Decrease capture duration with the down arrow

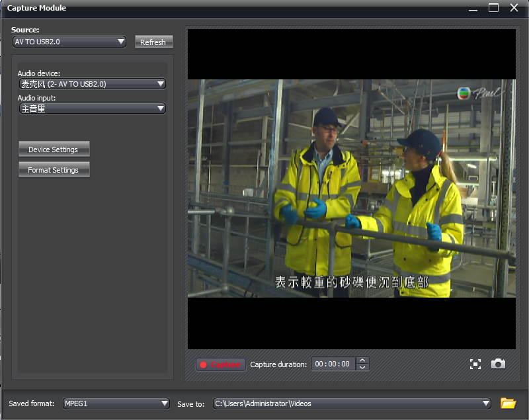[x=362, y=367]
